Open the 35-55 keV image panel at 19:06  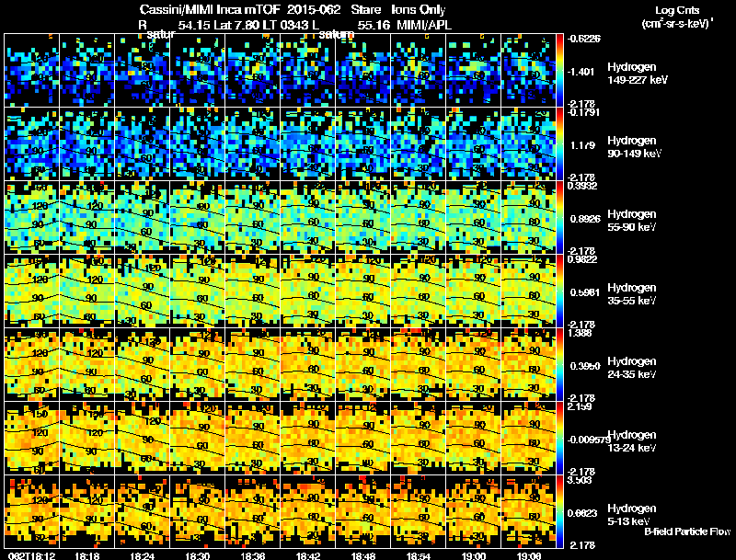tap(528, 291)
